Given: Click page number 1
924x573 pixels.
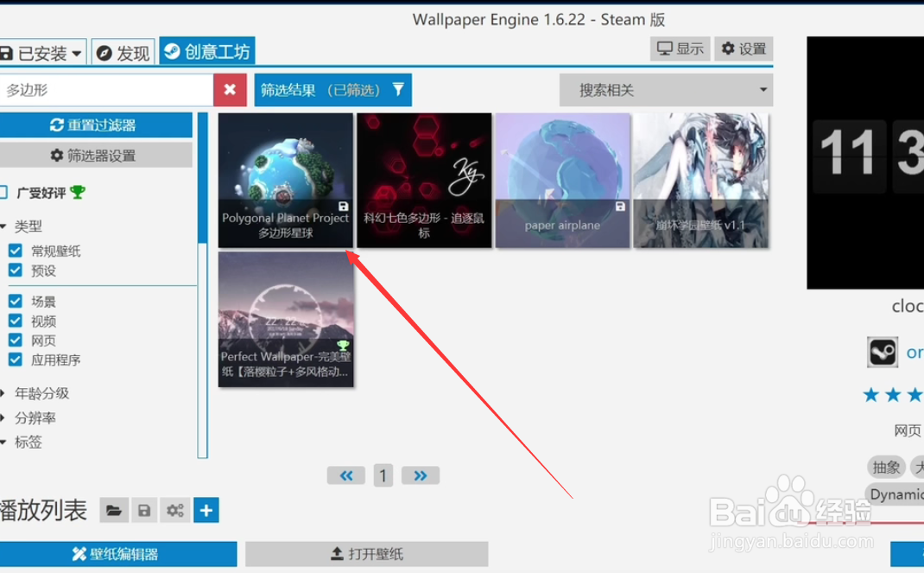Looking at the screenshot, I should point(383,475).
